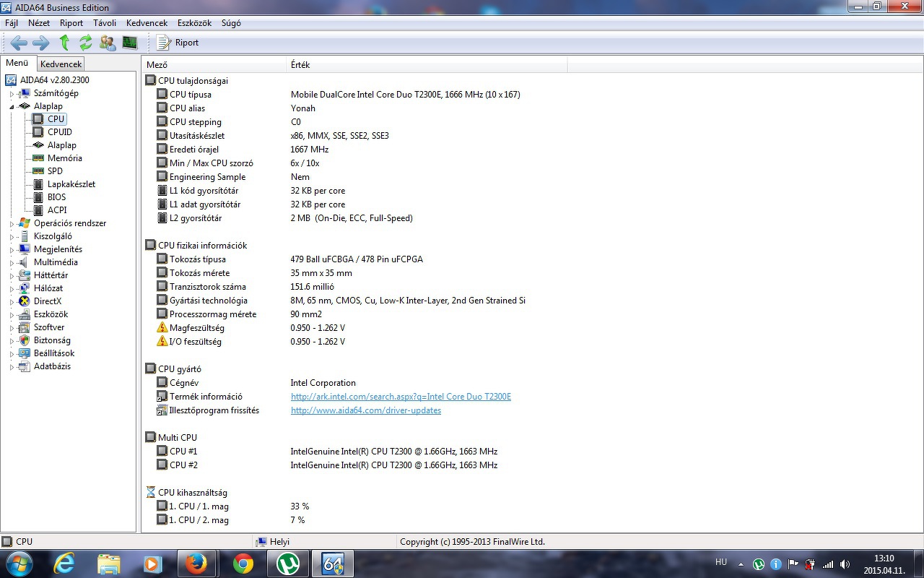The width and height of the screenshot is (924, 578).
Task: Select the BIOS chip icon
Action: coord(38,197)
